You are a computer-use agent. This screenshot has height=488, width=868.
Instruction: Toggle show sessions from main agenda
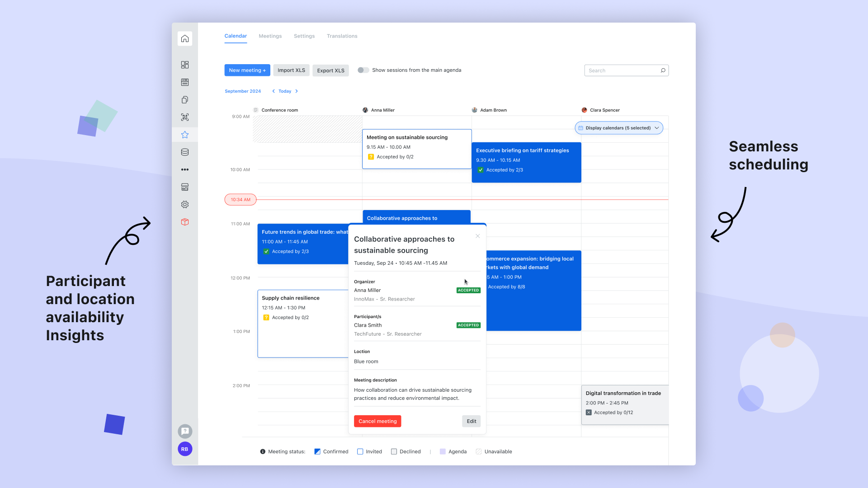(x=363, y=70)
